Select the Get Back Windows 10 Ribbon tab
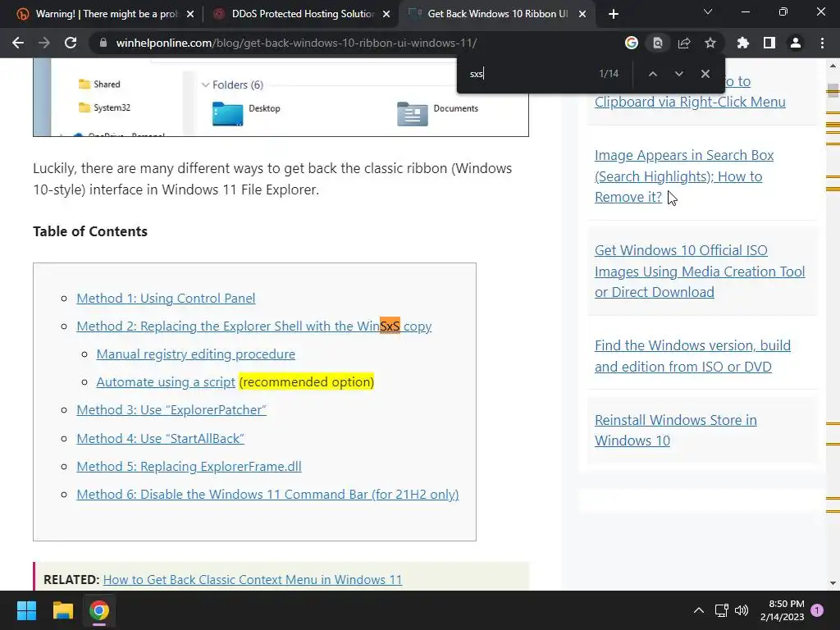840x630 pixels. tap(495, 14)
